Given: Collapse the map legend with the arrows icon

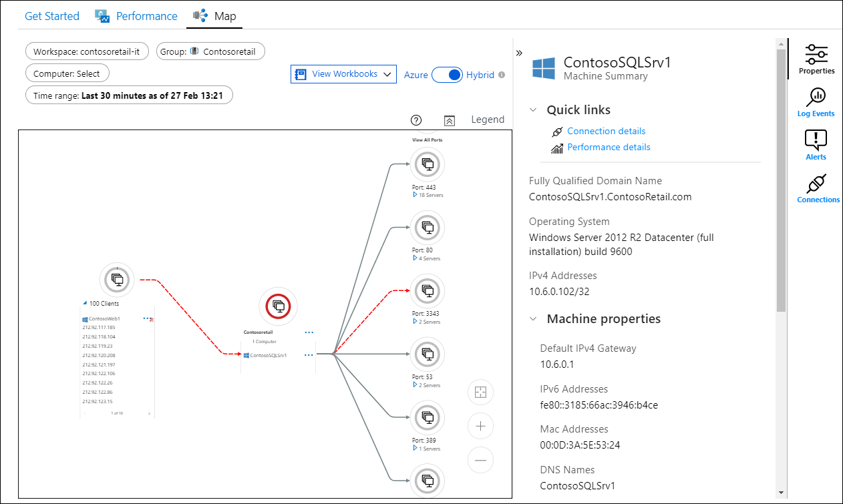Looking at the screenshot, I should coord(450,120).
